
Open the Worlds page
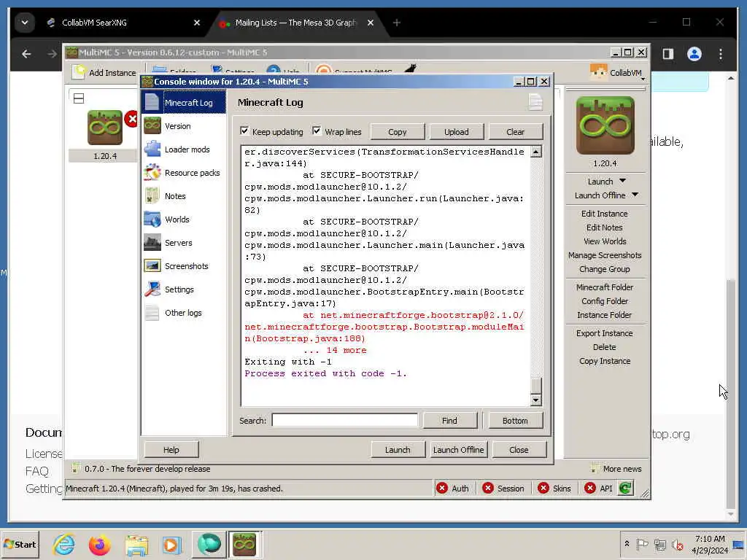[x=183, y=219]
